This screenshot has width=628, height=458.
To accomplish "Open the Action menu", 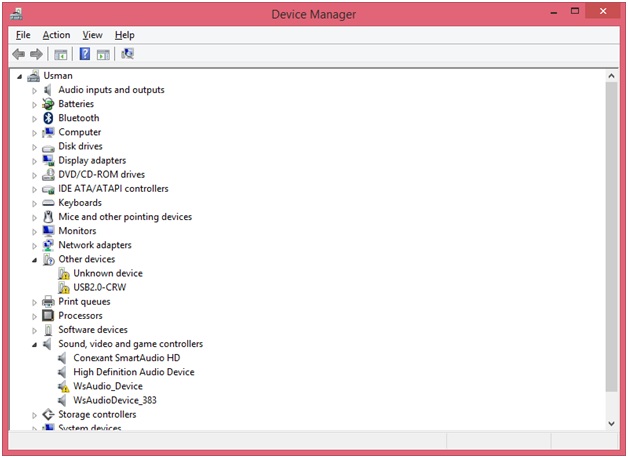I will pos(56,35).
